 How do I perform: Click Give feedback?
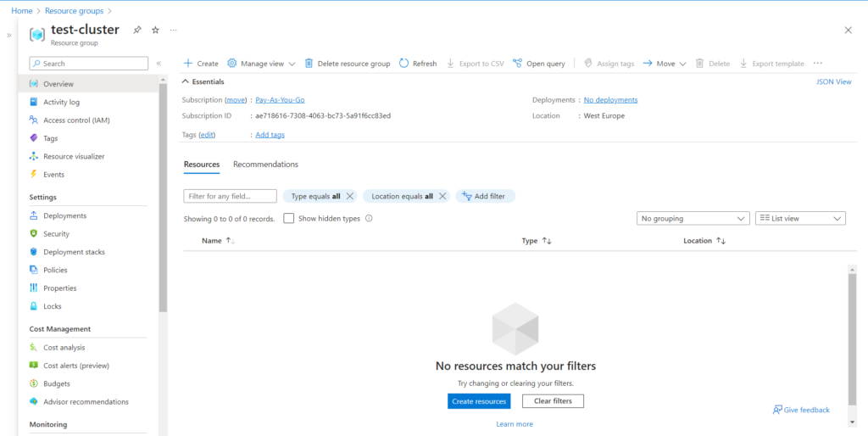click(x=801, y=410)
